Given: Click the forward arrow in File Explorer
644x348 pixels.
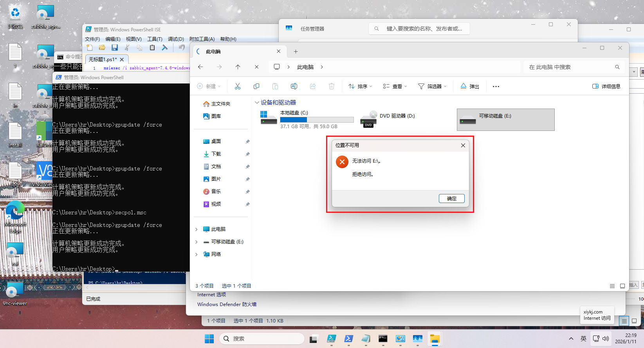Looking at the screenshot, I should click(x=219, y=67).
